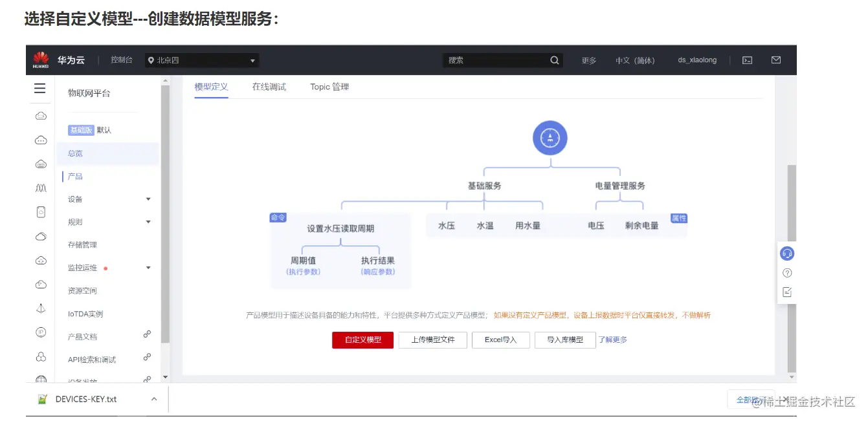Click the main page vertical scrollbar
This screenshot has width=868, height=421.
[792, 268]
